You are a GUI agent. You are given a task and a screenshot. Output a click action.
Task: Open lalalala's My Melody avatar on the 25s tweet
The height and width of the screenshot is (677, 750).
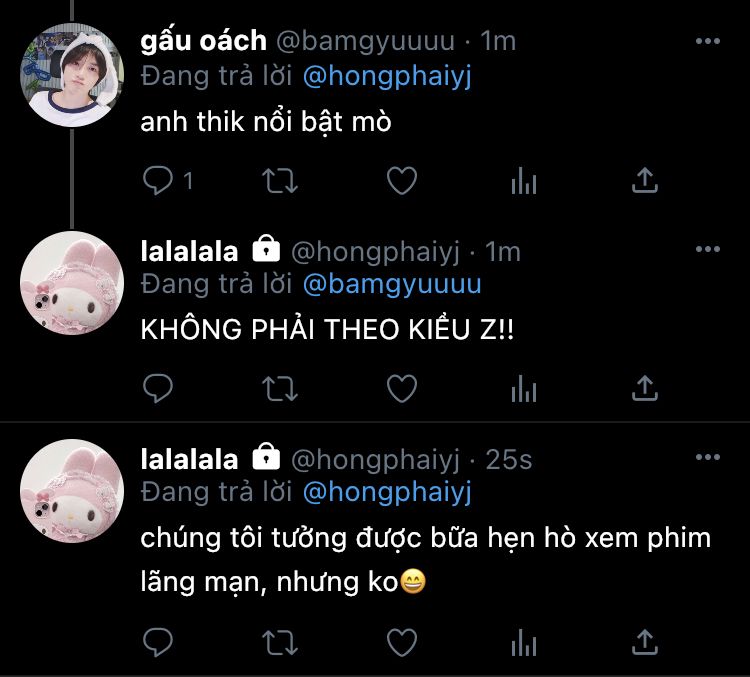[72, 491]
